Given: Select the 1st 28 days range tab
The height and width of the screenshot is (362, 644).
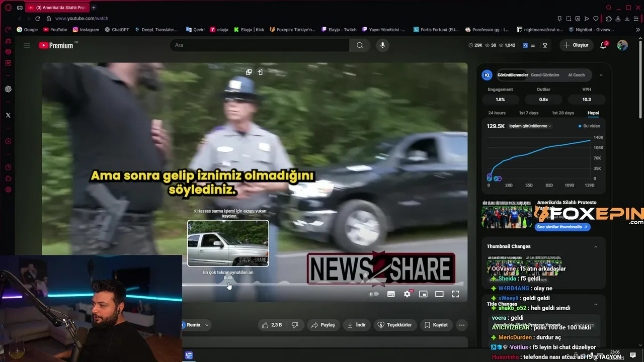Looking at the screenshot, I should click(562, 113).
